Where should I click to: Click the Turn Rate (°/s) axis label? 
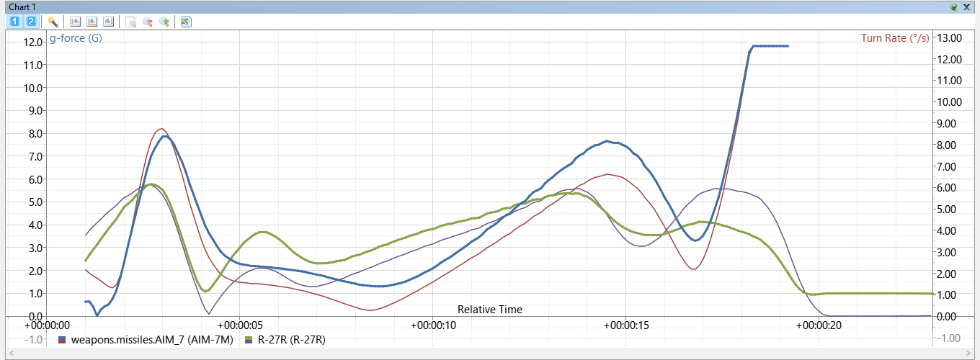click(895, 37)
